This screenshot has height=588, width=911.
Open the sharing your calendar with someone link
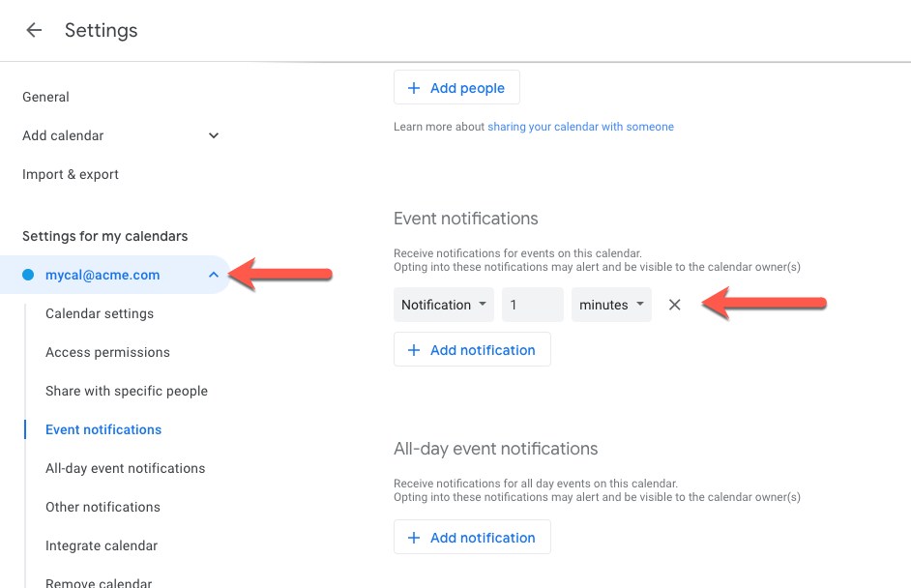pos(580,127)
